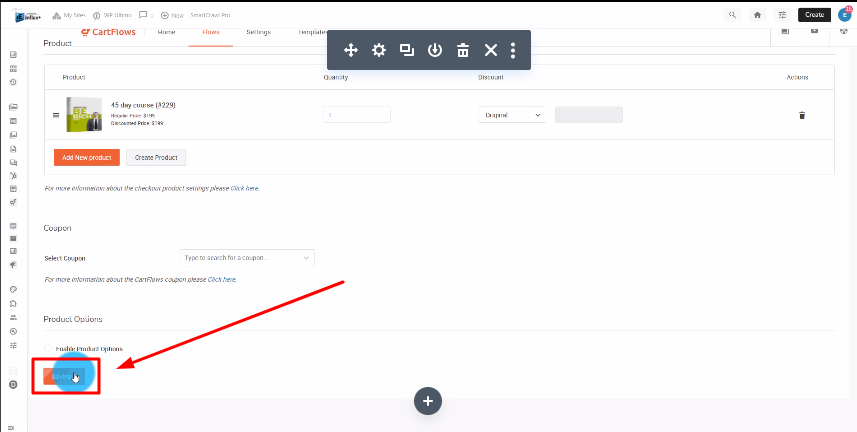Image resolution: width=857 pixels, height=432 pixels.
Task: Click the home icon in top bar
Action: 757,15
